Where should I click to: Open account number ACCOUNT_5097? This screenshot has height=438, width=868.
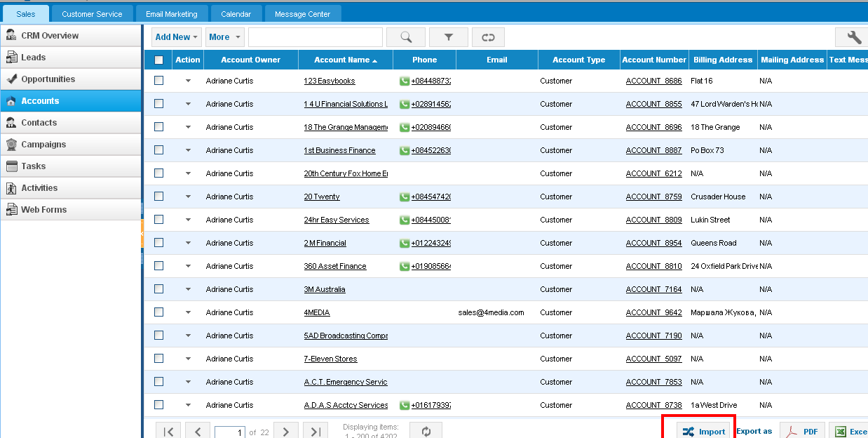[x=653, y=359]
